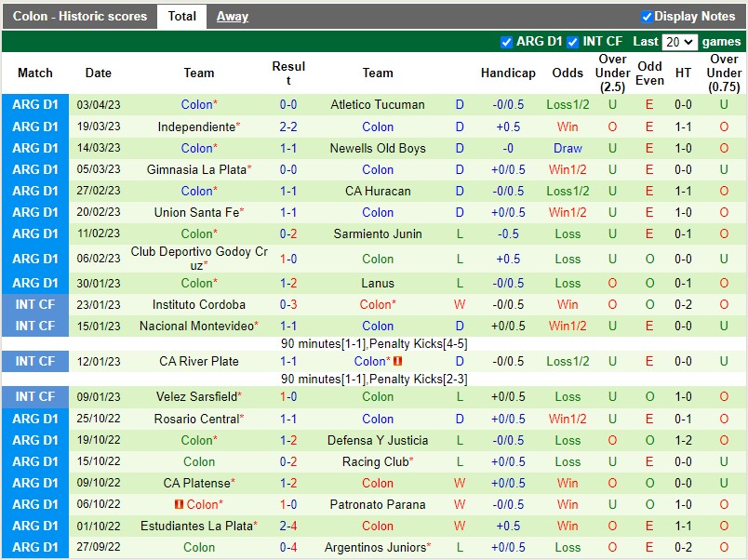Viewport: 748px width, 560px height.
Task: Open Club Deportivo Godoy Cruz team link
Action: 198,259
